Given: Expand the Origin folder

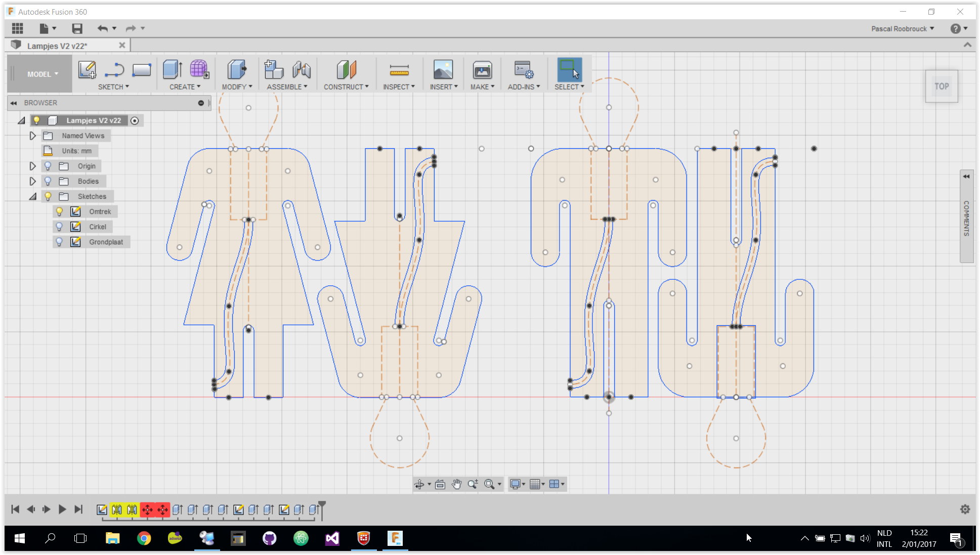Looking at the screenshot, I should (x=32, y=166).
